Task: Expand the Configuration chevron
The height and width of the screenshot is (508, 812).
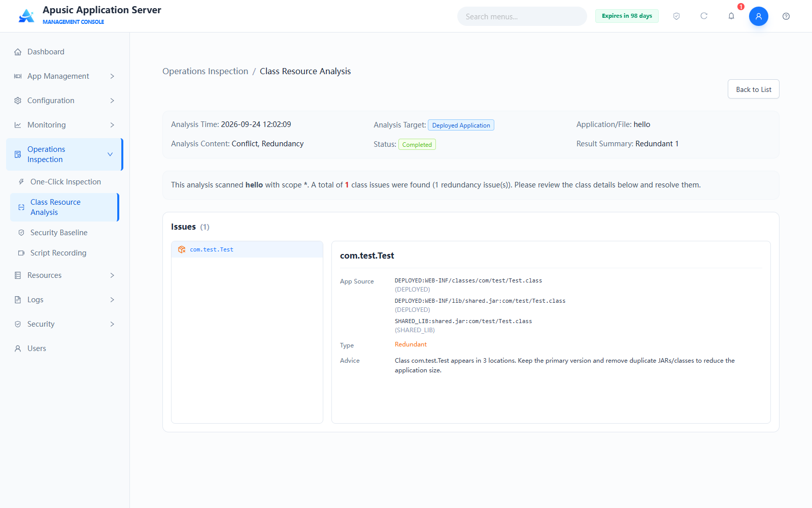Action: pyautogui.click(x=112, y=101)
